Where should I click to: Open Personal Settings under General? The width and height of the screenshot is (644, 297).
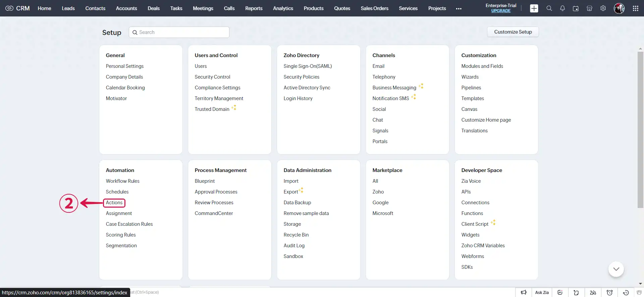click(124, 66)
